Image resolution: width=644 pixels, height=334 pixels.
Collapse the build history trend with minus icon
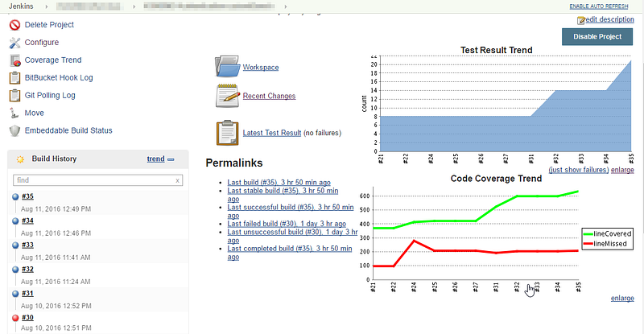click(171, 159)
